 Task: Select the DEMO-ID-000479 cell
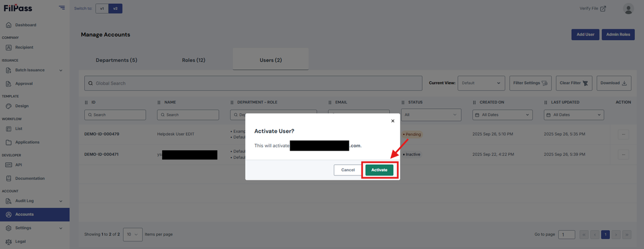pos(101,134)
